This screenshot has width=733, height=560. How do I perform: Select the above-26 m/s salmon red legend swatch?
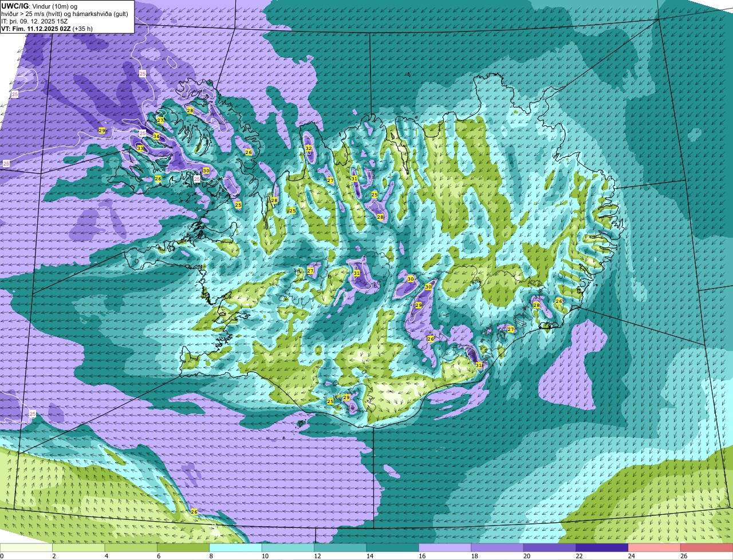[707, 548]
